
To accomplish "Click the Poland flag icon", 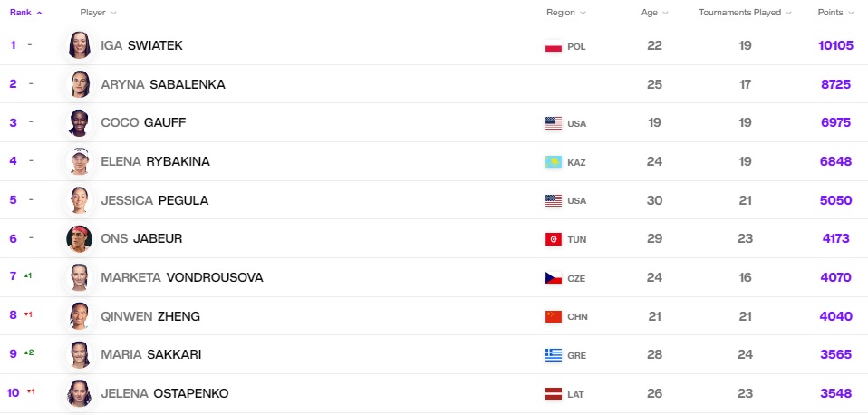I will click(x=553, y=46).
